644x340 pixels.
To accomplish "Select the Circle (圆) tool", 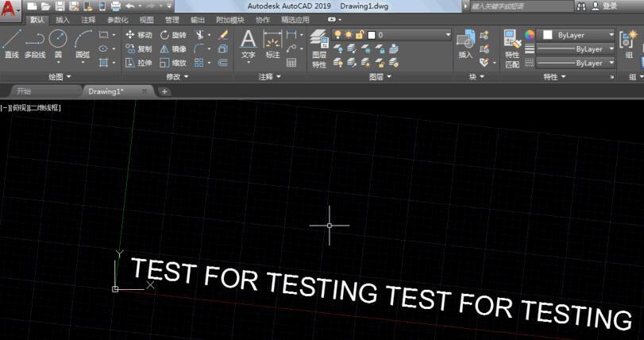I will click(x=58, y=44).
